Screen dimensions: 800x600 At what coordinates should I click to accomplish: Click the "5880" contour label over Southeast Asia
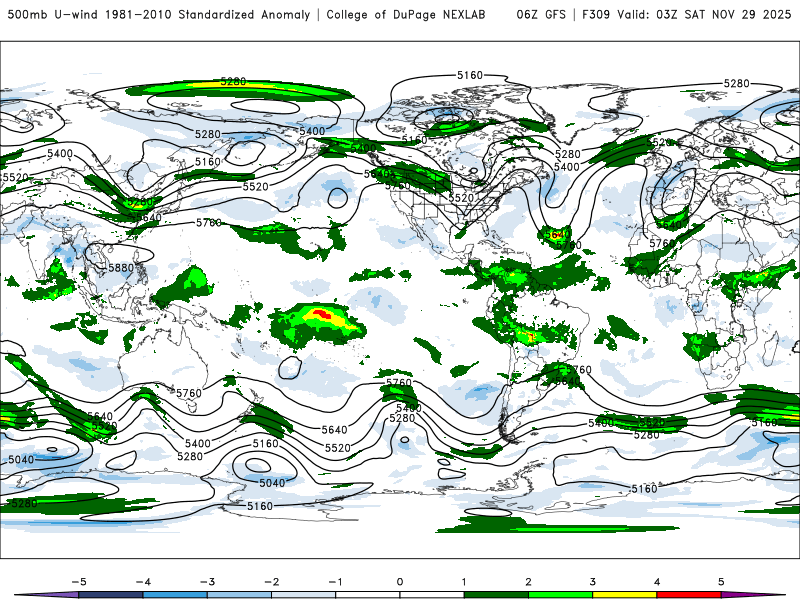point(120,268)
